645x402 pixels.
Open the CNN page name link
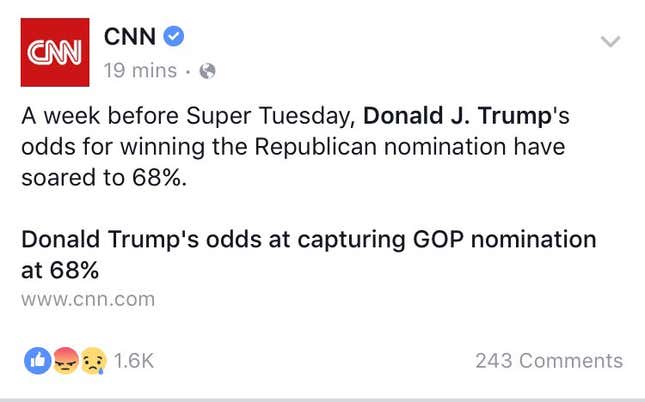coord(130,36)
